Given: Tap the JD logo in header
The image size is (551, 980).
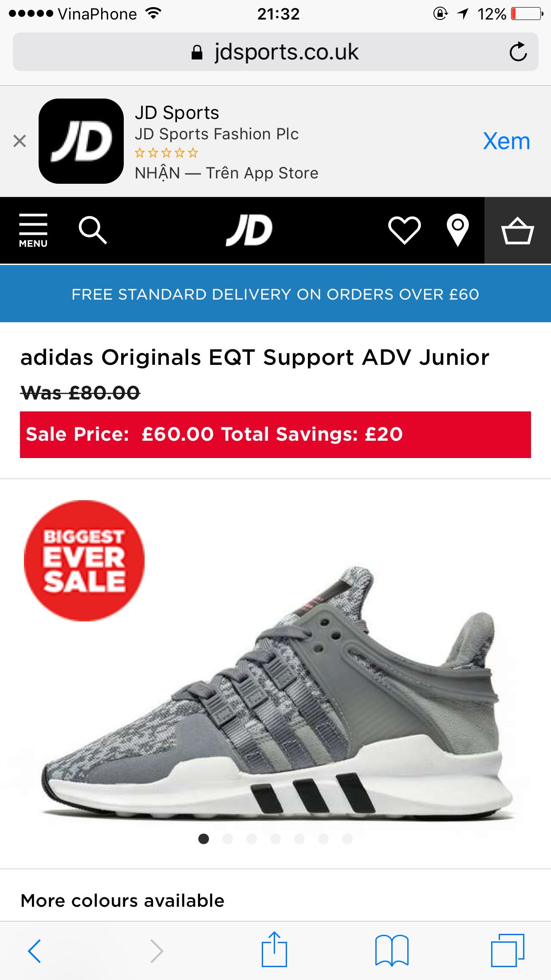Looking at the screenshot, I should pos(249,230).
